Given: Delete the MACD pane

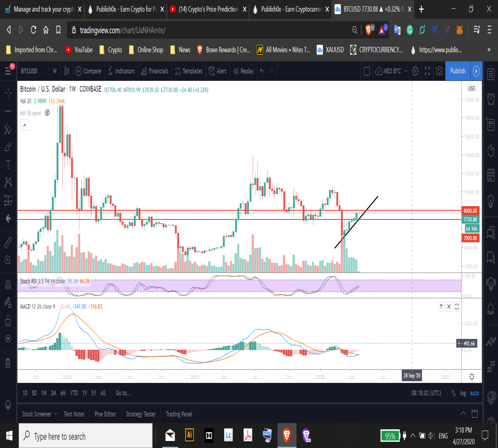Looking at the screenshot, I should (x=449, y=307).
